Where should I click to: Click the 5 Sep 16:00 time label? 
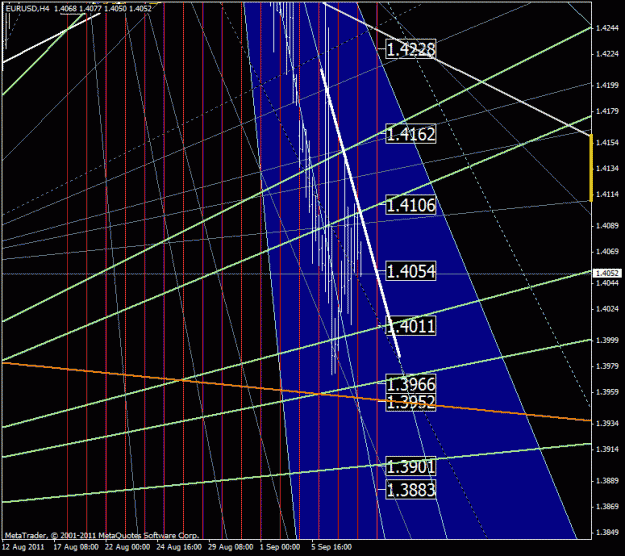332,547
